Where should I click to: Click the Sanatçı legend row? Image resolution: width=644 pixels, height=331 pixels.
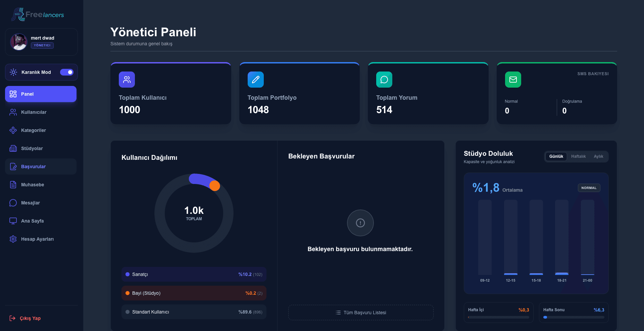[x=194, y=274]
